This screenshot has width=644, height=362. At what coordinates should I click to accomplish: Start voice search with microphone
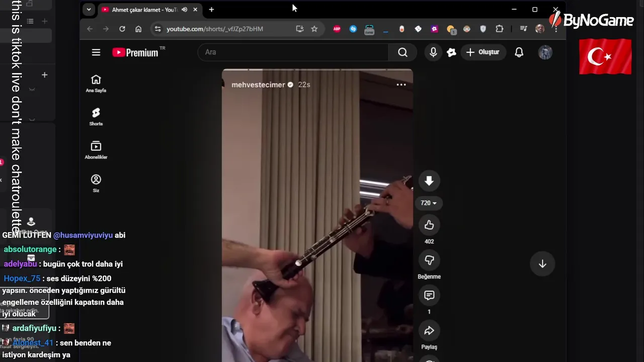[433, 52]
